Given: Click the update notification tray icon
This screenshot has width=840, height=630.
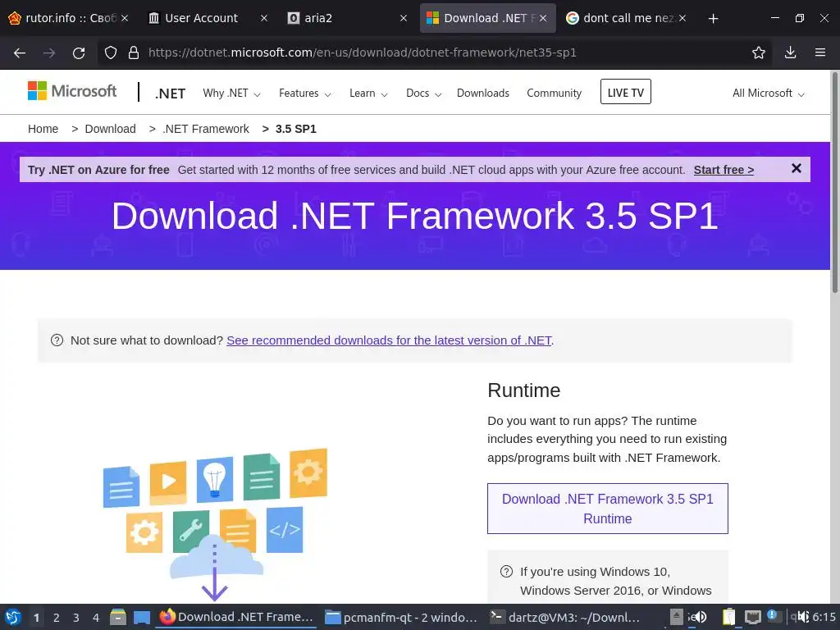Looking at the screenshot, I should point(774,616).
